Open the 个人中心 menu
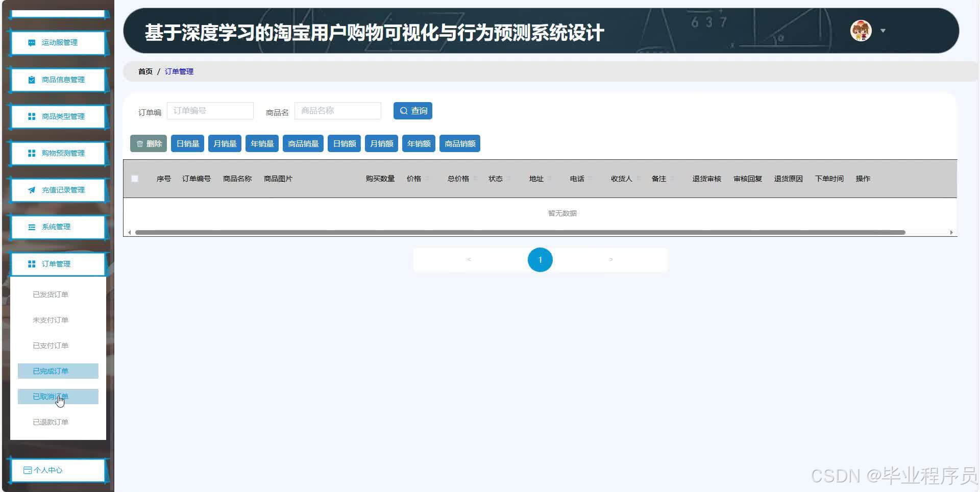Screen dimensions: 980x492 point(58,470)
